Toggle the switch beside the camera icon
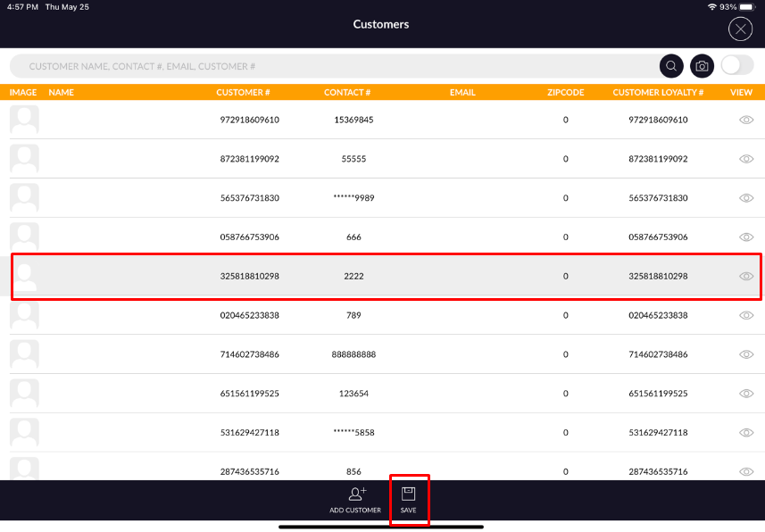 736,66
